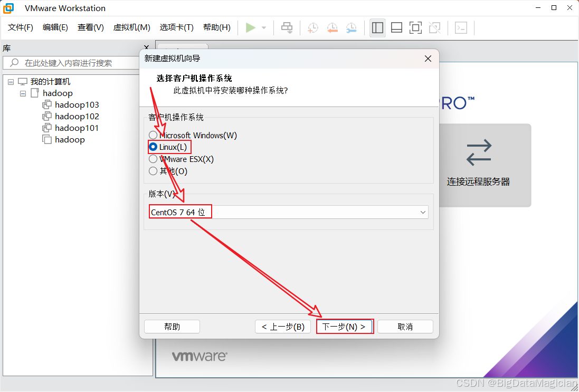This screenshot has width=579, height=392.
Task: Click the 连接远程服务器 tile label
Action: coord(479,181)
